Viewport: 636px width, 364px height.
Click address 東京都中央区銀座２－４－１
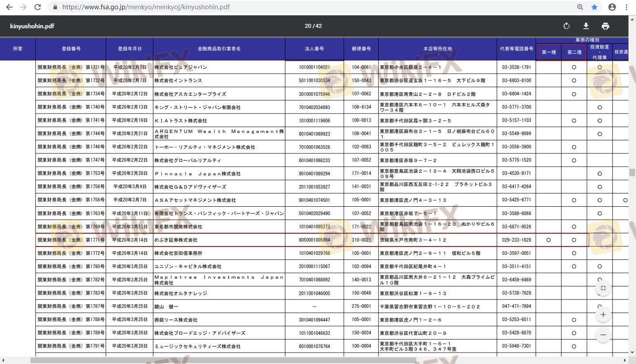click(411, 67)
